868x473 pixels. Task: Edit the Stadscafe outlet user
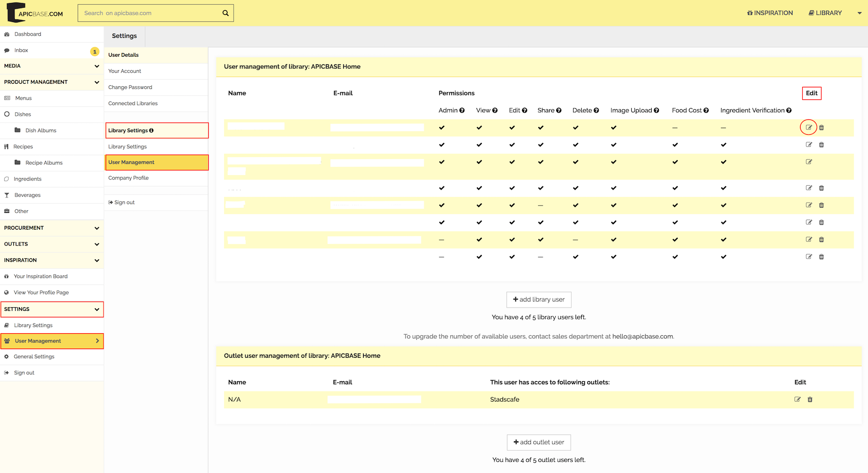tap(798, 400)
